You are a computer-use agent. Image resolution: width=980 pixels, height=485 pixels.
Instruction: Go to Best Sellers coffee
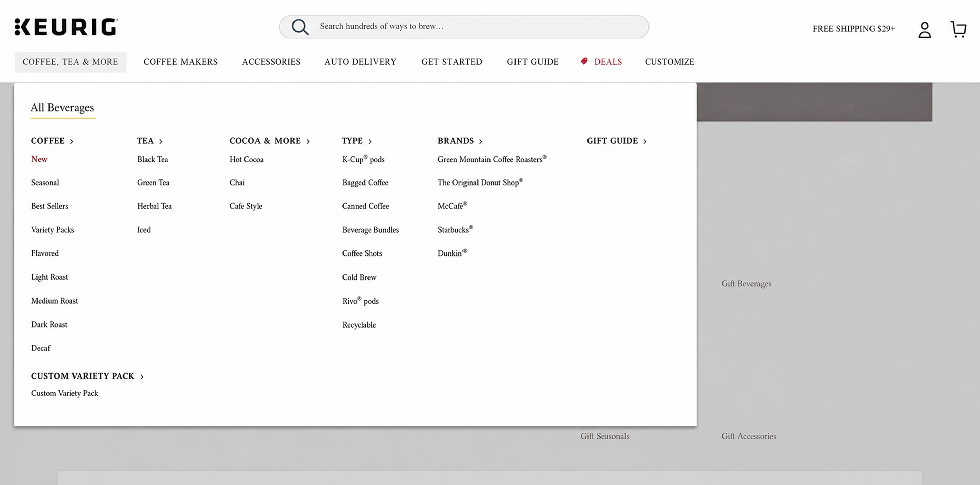(50, 206)
